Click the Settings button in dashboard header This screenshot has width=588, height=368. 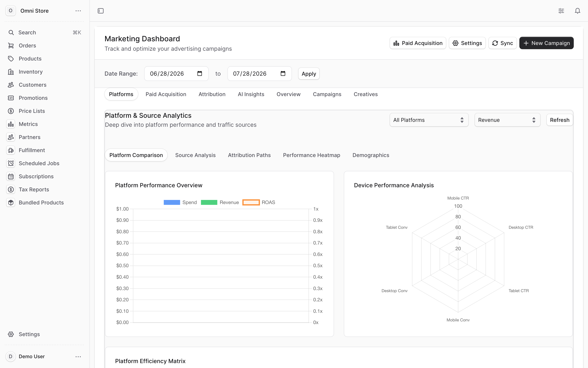click(467, 43)
